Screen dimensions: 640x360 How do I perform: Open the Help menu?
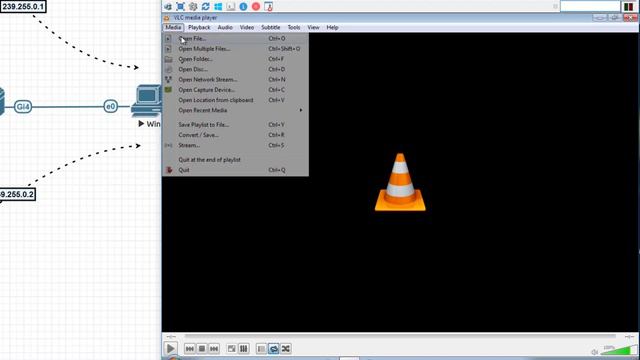[332, 27]
